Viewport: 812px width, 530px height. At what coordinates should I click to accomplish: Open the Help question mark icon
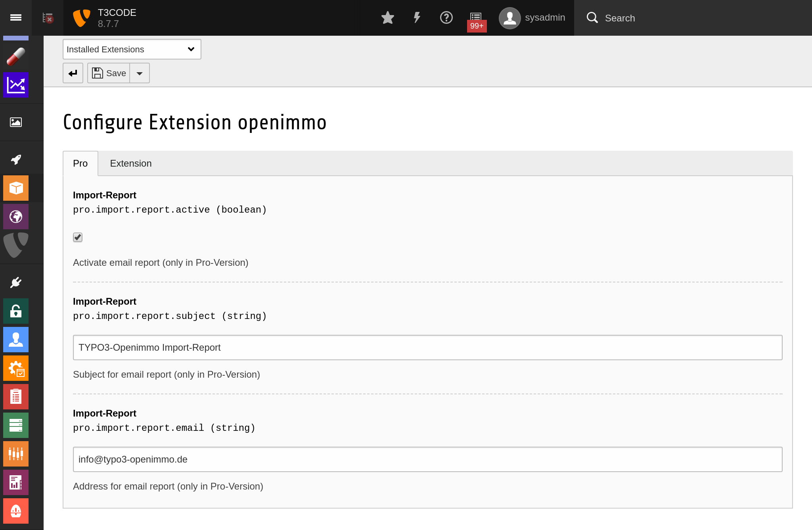(x=446, y=18)
